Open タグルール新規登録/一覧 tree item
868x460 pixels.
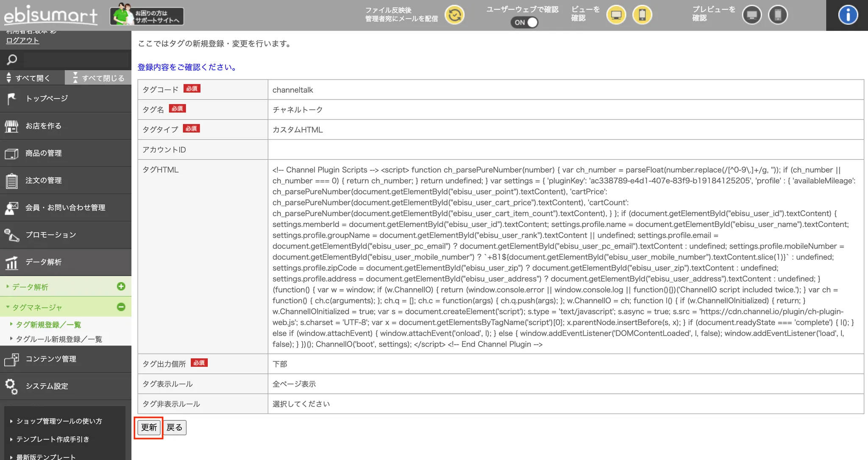59,339
